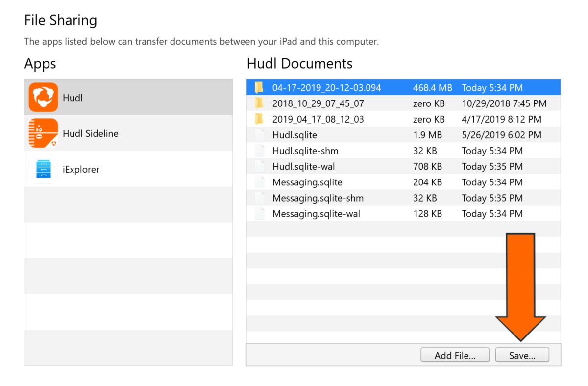Select Messaging.sqlite-shm in the documents list
Viewport: 588px width, 386px height.
[318, 198]
